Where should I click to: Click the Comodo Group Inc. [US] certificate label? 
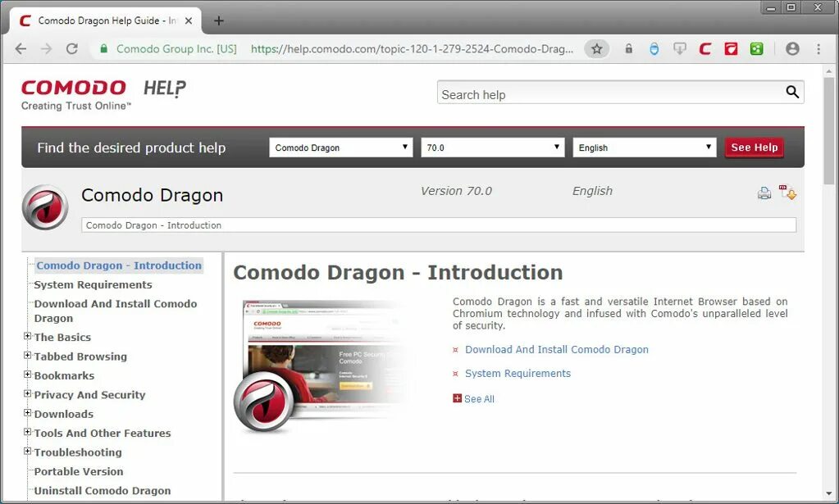176,49
